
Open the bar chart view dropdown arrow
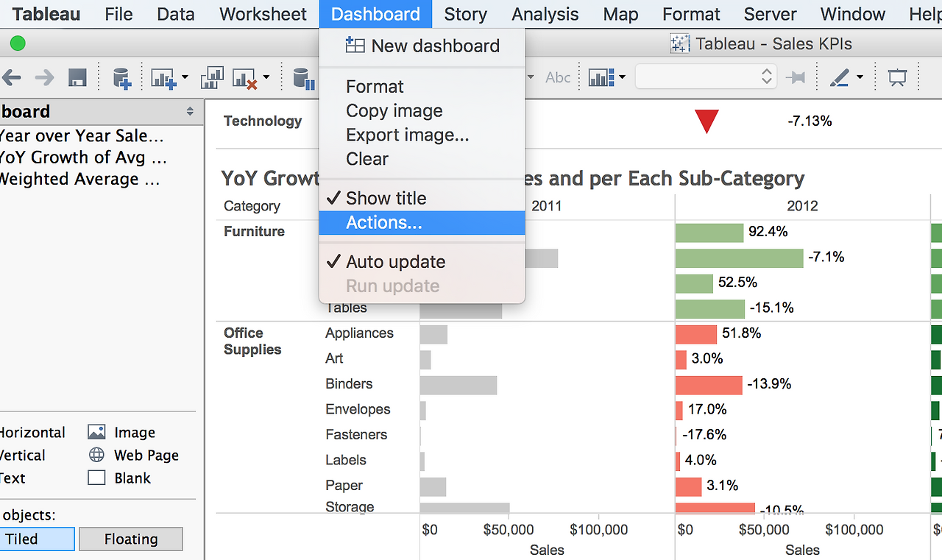click(622, 77)
